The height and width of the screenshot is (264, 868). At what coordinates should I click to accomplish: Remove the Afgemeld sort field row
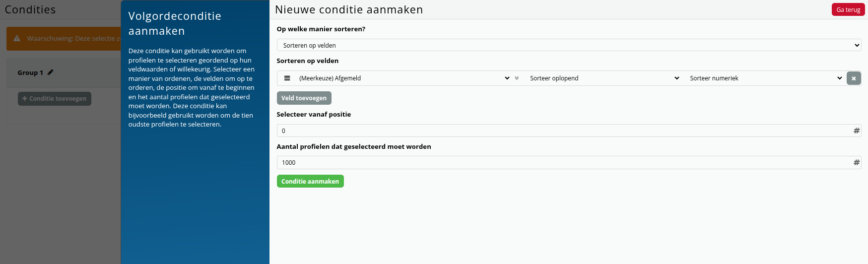tap(854, 78)
